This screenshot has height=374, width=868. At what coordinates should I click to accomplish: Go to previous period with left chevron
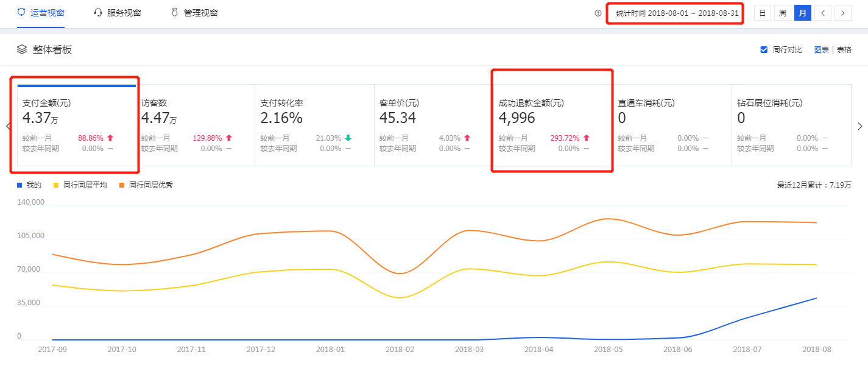tap(823, 13)
